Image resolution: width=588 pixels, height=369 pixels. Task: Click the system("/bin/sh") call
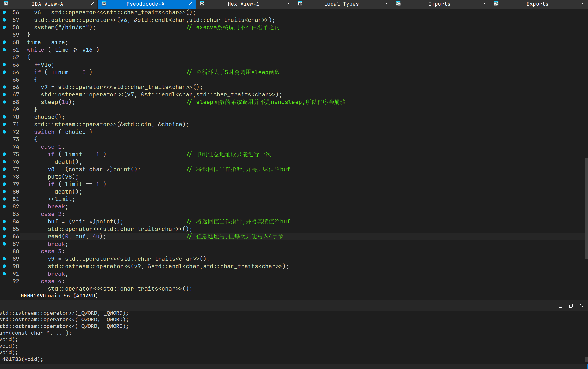pos(65,27)
